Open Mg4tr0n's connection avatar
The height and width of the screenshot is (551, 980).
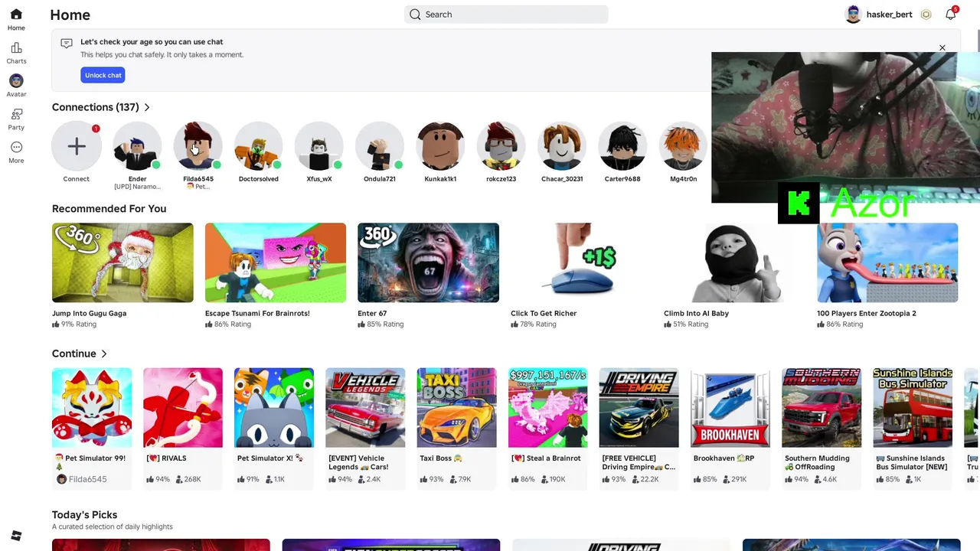(x=683, y=145)
